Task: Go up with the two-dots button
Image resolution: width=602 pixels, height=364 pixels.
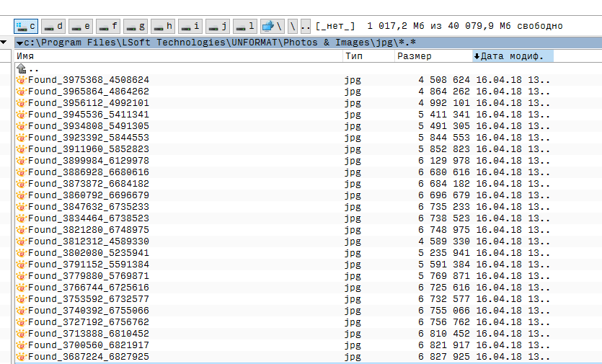Action: coord(306,26)
